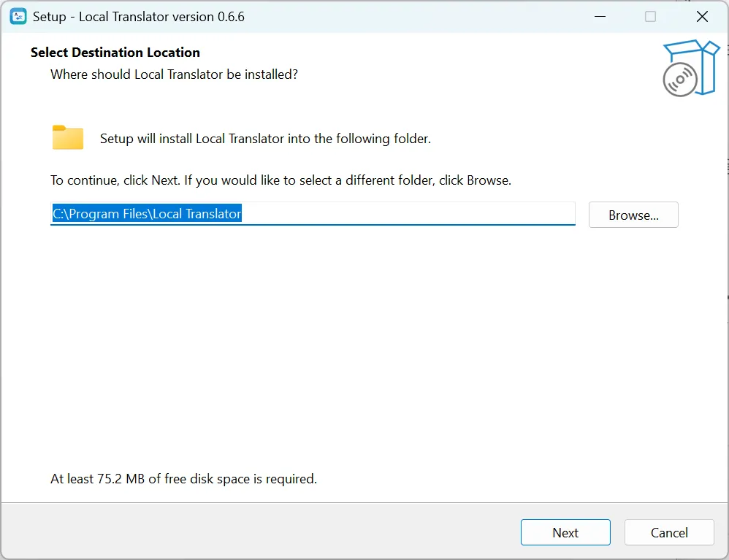Image resolution: width=729 pixels, height=560 pixels.
Task: Click the Local Translator app icon in title bar
Action: 18,17
